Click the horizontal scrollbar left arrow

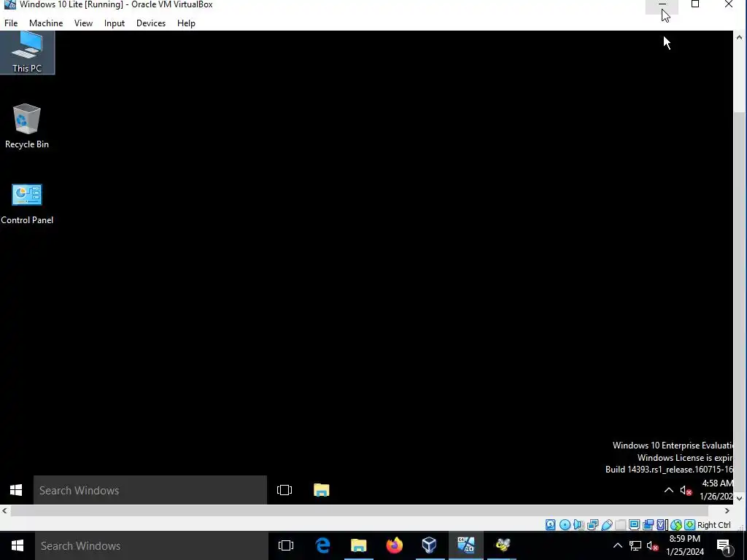coord(5,510)
